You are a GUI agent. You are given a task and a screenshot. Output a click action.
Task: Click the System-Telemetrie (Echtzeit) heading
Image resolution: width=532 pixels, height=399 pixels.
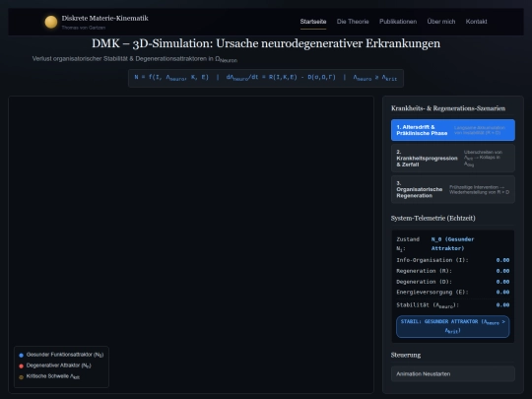(x=432, y=218)
